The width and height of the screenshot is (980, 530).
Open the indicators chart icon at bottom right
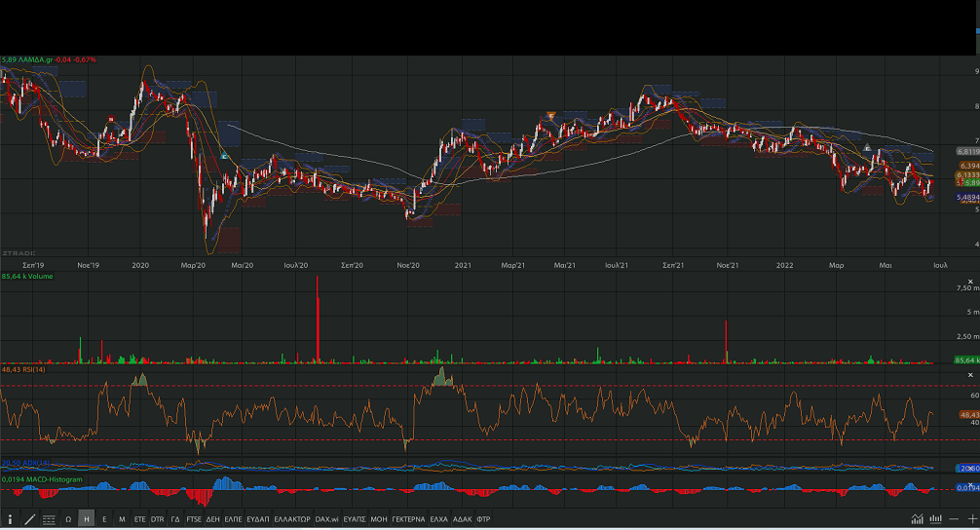pyautogui.click(x=917, y=519)
